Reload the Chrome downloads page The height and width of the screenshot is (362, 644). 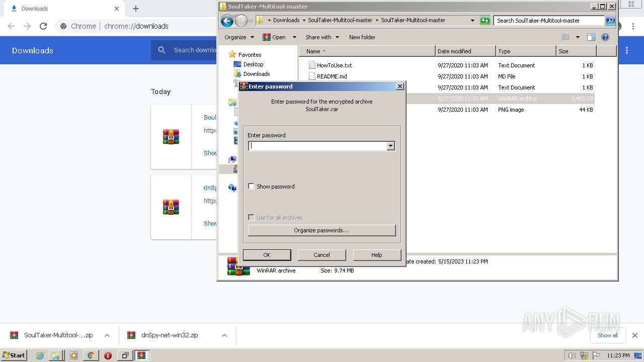[x=43, y=26]
